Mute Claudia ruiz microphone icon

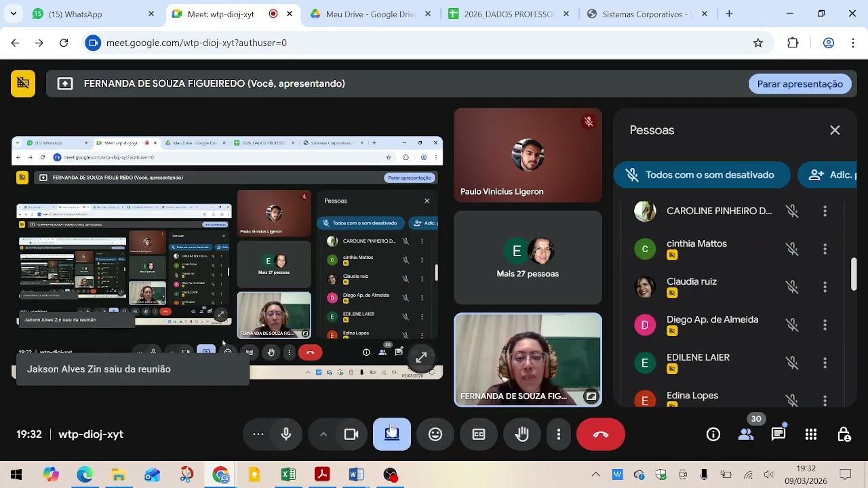pos(792,287)
